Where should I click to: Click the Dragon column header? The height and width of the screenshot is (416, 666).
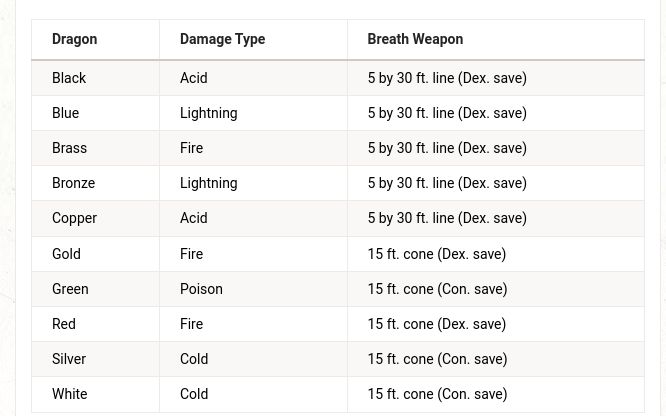[75, 39]
